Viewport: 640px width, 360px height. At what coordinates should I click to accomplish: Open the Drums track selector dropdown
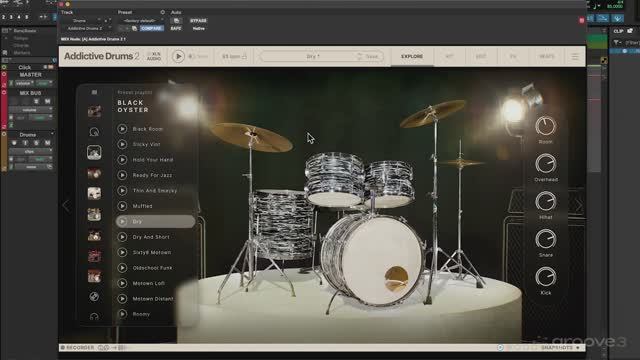[80, 20]
